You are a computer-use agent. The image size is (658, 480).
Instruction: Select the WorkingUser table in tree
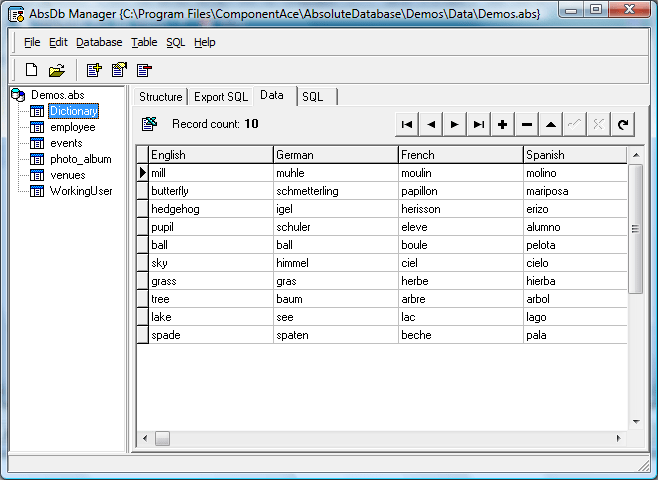(x=81, y=191)
